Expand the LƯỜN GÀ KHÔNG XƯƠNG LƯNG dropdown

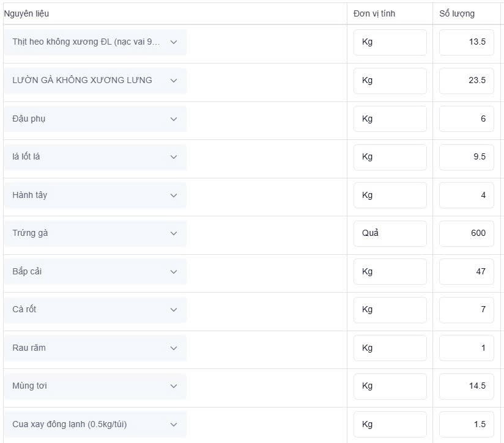click(95, 81)
